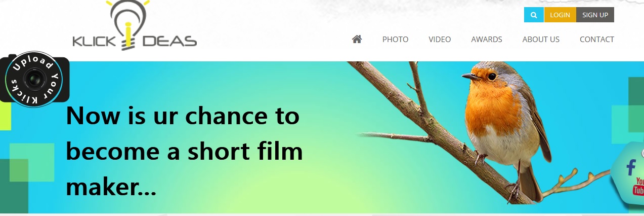This screenshot has height=216, width=644.
Task: Click the yellow LOGIN button
Action: pos(560,15)
